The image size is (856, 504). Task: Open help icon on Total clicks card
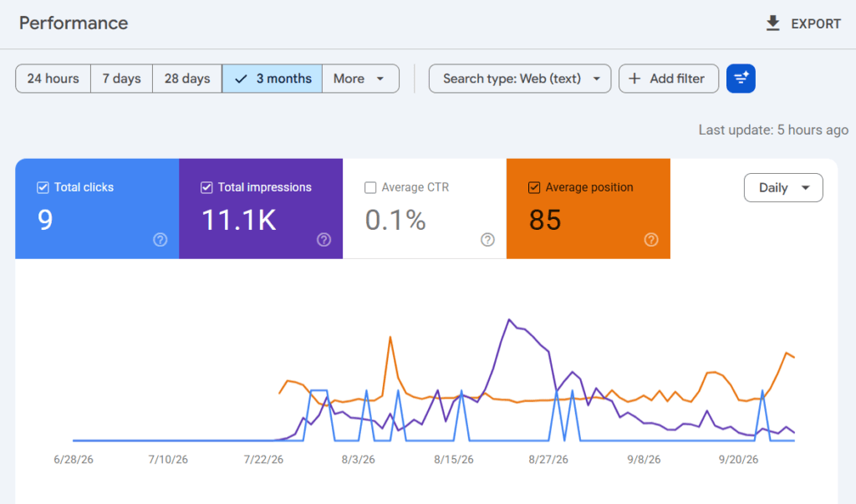click(160, 240)
